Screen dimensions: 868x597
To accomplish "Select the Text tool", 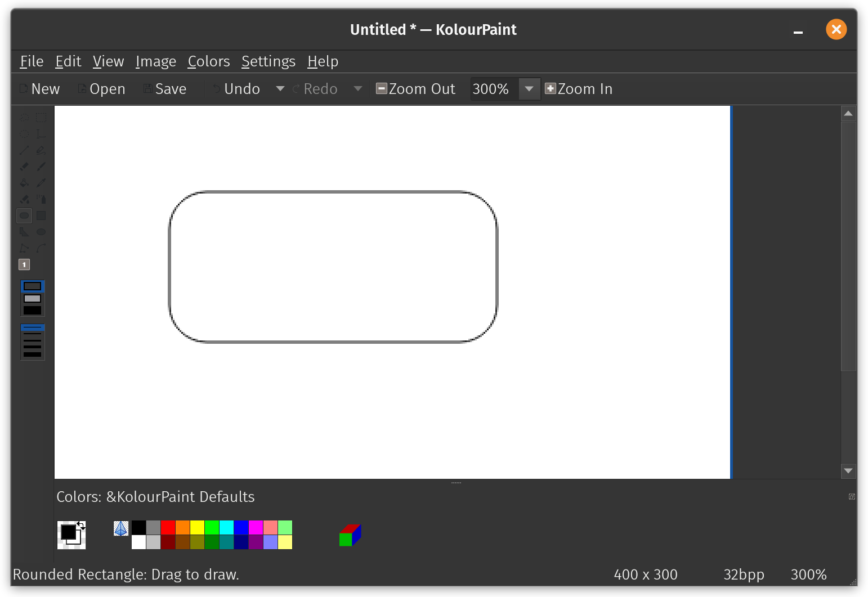I will click(x=41, y=134).
